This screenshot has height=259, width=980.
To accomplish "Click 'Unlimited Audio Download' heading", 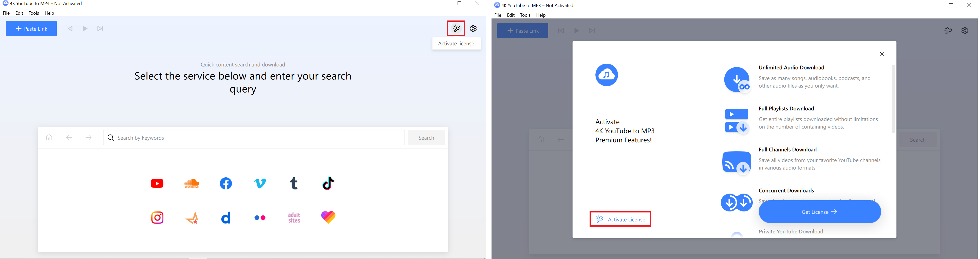I will pyautogui.click(x=791, y=68).
